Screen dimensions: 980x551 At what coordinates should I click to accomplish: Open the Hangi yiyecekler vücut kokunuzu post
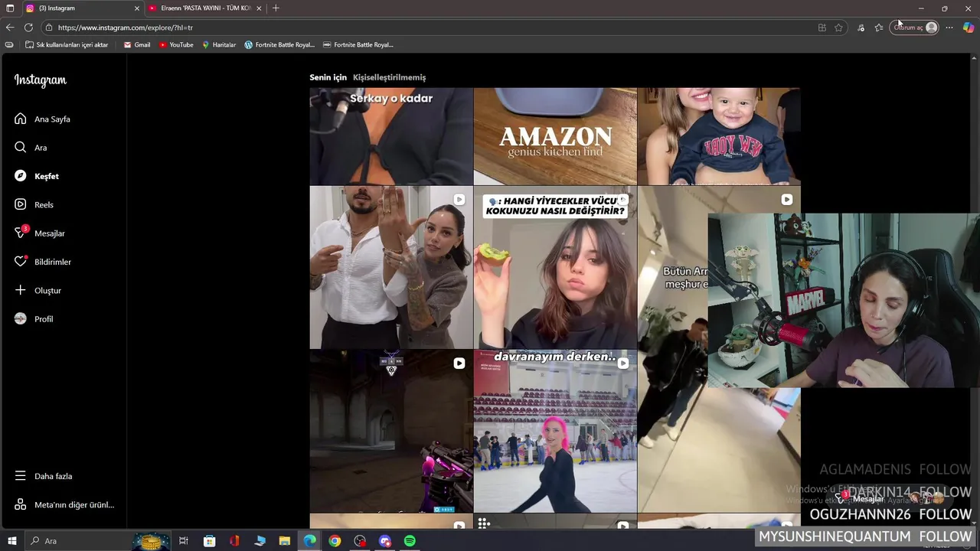pyautogui.click(x=555, y=267)
